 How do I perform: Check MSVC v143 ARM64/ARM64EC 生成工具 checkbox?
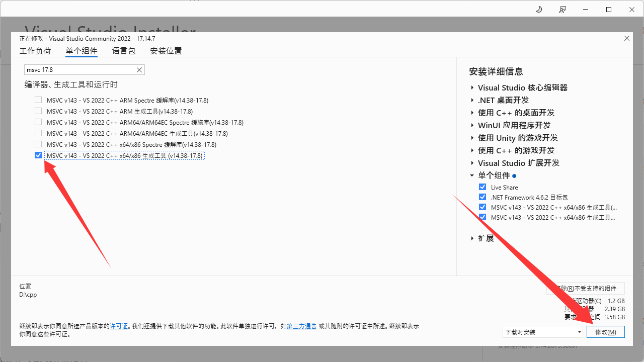tap(38, 133)
